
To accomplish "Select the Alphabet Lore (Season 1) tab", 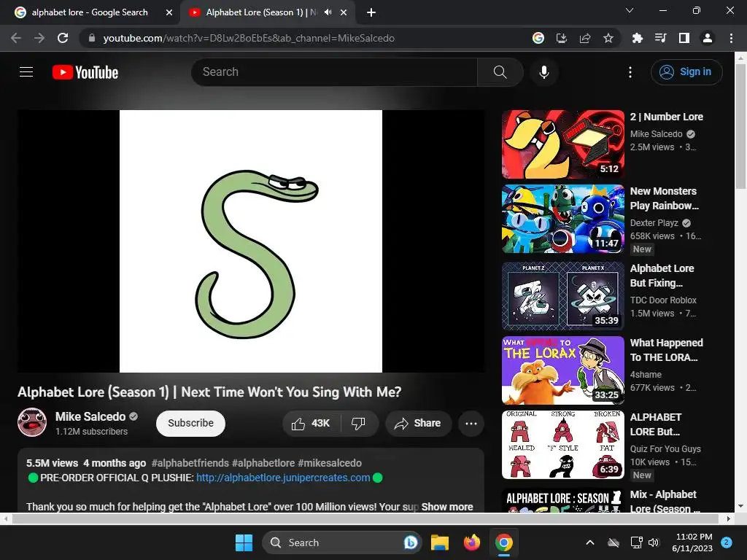I will point(261,12).
